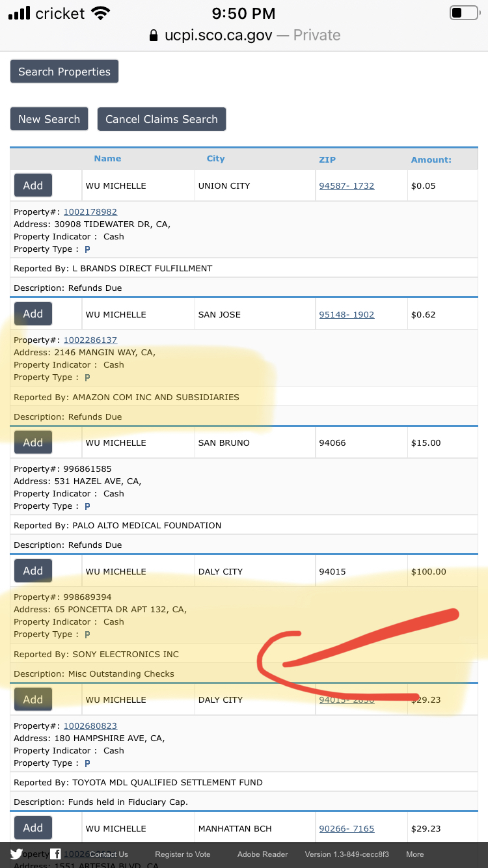Select Reported By AMAZON COM INC text
This screenshot has height=868, width=488.
(x=126, y=397)
